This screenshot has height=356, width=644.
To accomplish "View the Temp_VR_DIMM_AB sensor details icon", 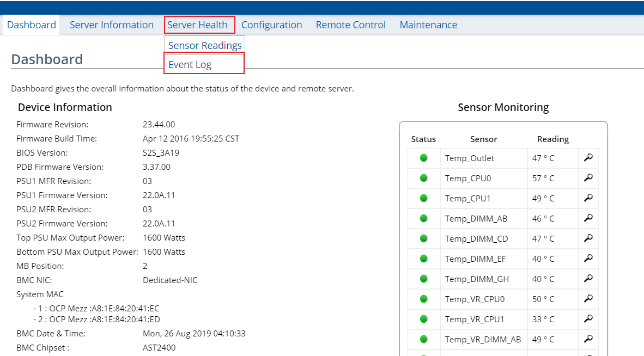I will tap(588, 339).
